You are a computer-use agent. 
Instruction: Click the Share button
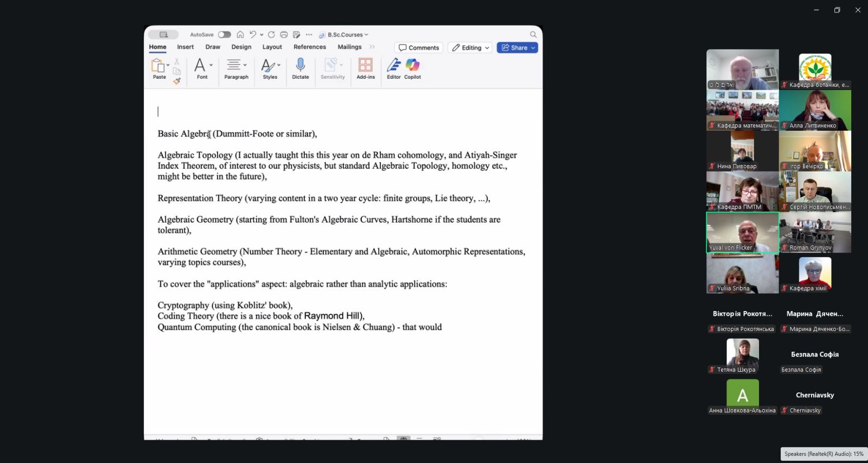pyautogui.click(x=517, y=48)
